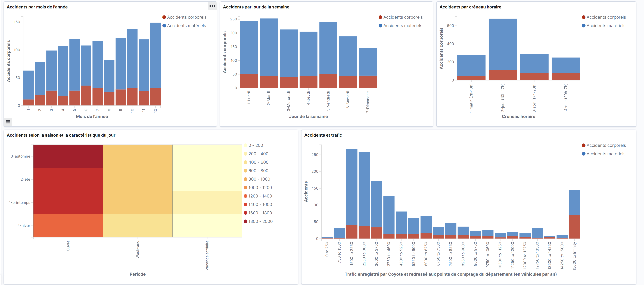Select the 1-printemps Vacance scolaire heatmap cell
This screenshot has width=644, height=285.
[x=207, y=202]
